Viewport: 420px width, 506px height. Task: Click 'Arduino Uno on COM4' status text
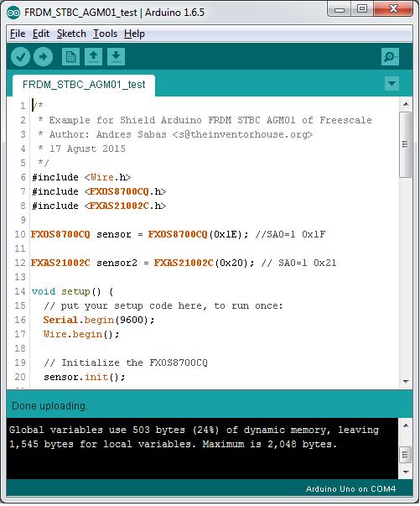point(350,489)
